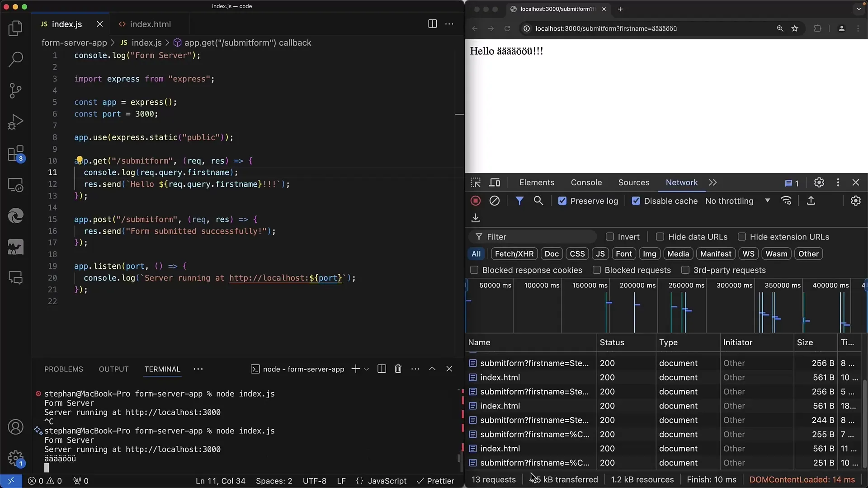
Task: Select the Doc filter tab in Network
Action: coord(551,254)
